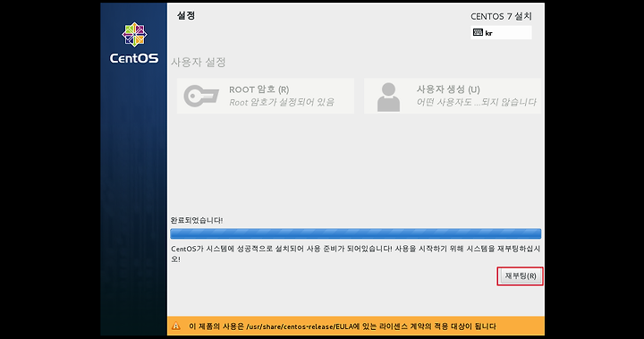Click the key icon for root password
The width and height of the screenshot is (644, 339).
201,96
